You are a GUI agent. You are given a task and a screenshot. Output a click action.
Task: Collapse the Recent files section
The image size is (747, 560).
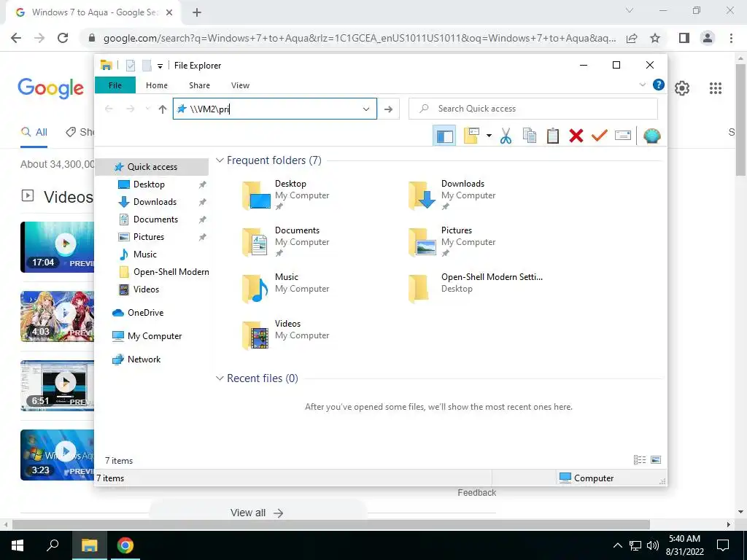pos(220,378)
